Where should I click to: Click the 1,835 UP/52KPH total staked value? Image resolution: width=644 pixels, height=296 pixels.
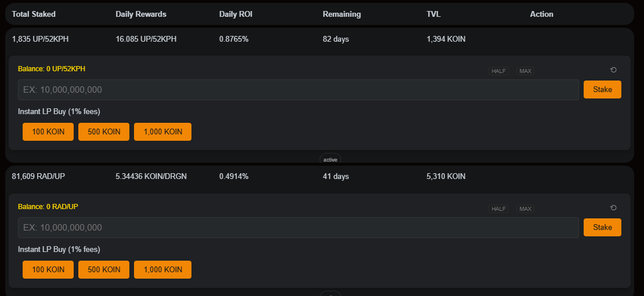[x=40, y=39]
